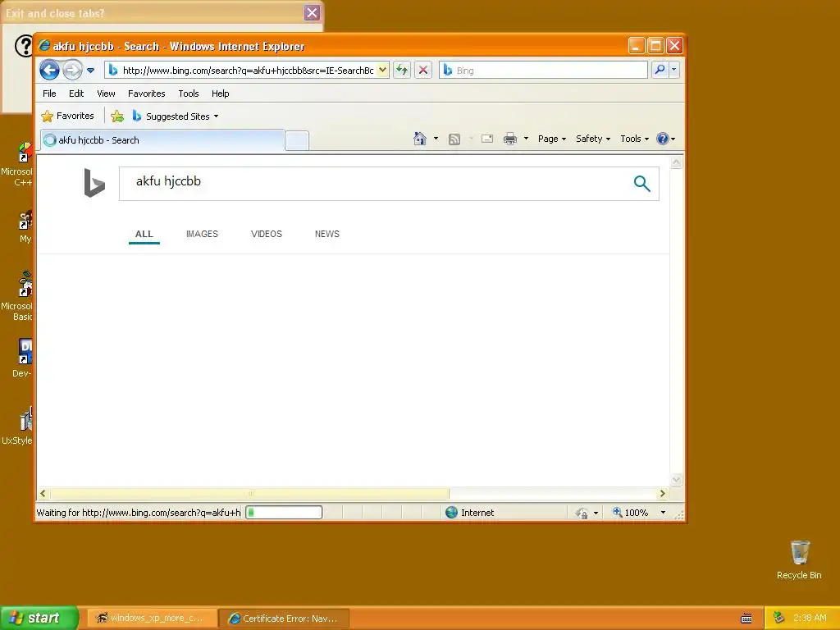
Task: Click the vertical scrollbar up arrow
Action: [677, 162]
